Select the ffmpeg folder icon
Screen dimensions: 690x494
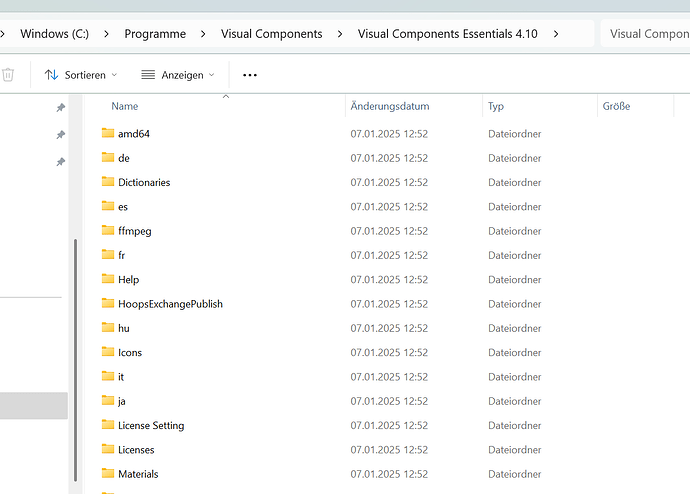click(x=108, y=231)
